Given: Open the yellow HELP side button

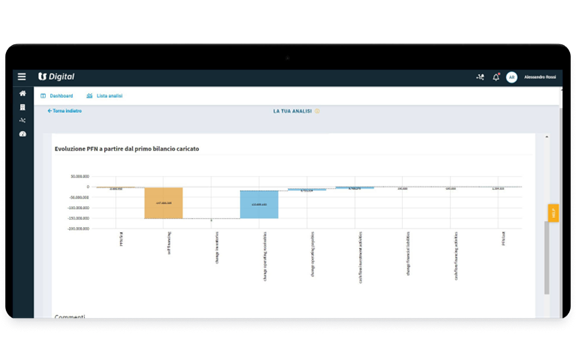Looking at the screenshot, I should pyautogui.click(x=553, y=213).
